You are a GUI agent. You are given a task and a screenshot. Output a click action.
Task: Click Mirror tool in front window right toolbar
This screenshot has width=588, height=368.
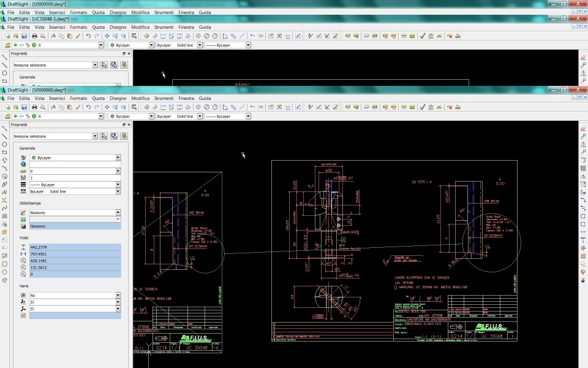click(x=583, y=145)
